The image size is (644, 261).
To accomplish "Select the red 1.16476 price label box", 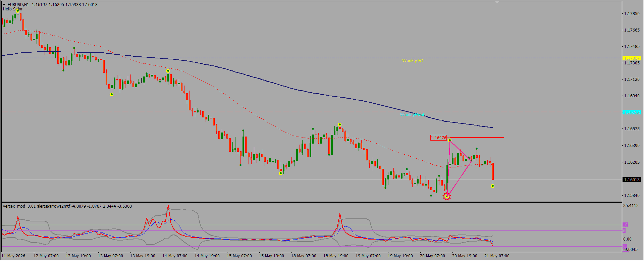I will [x=439, y=138].
